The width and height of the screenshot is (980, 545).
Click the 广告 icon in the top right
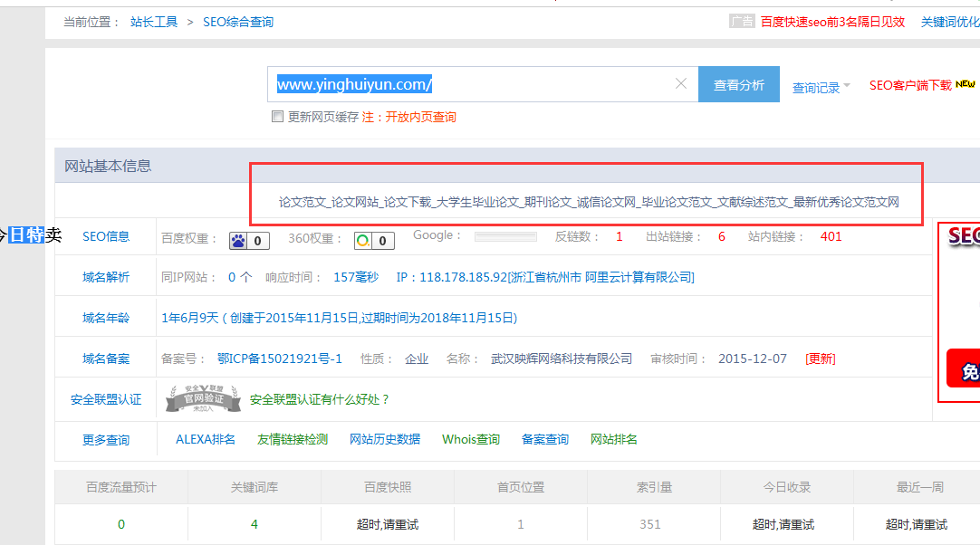click(742, 20)
